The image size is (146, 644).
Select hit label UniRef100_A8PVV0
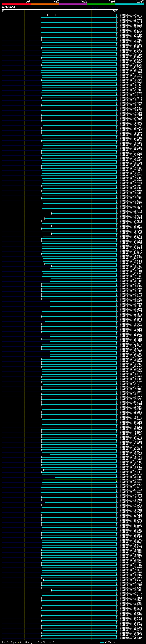pos(131,324)
